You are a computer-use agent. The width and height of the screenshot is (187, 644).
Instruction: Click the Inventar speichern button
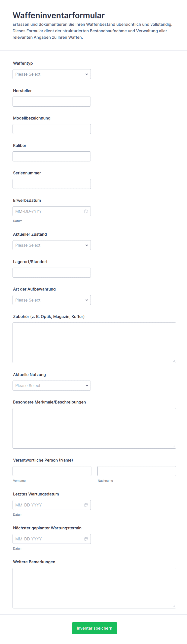(x=95, y=628)
